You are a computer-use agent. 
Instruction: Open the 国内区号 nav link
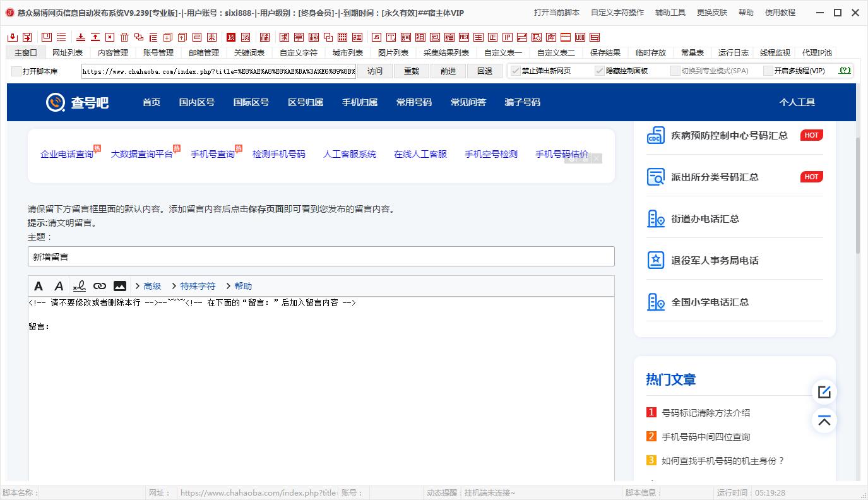197,102
